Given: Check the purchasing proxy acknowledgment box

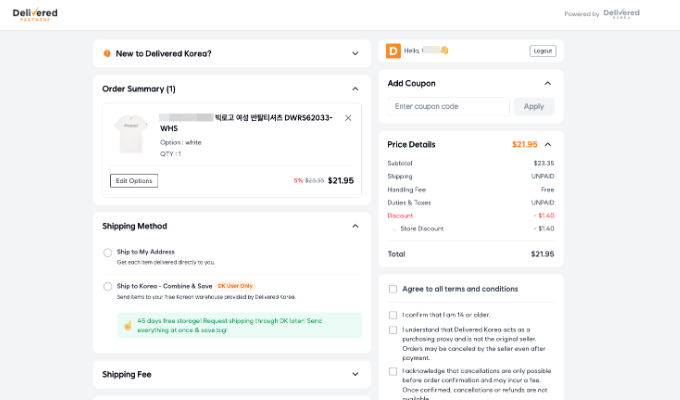Looking at the screenshot, I should (393, 329).
